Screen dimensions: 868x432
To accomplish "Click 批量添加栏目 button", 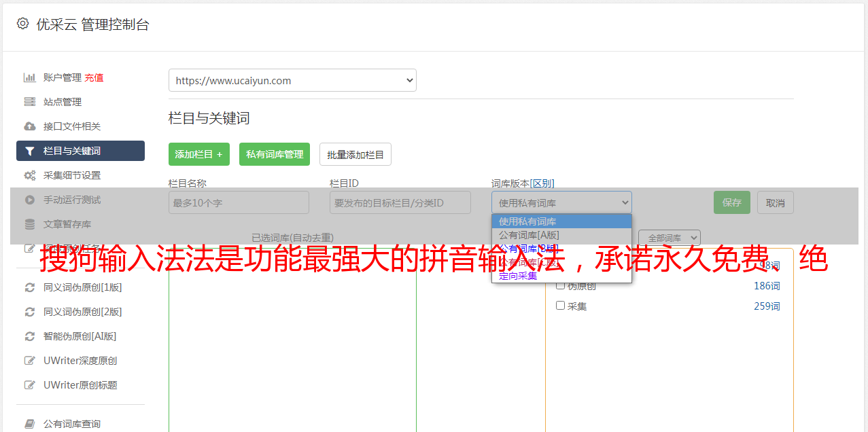I will tap(355, 154).
